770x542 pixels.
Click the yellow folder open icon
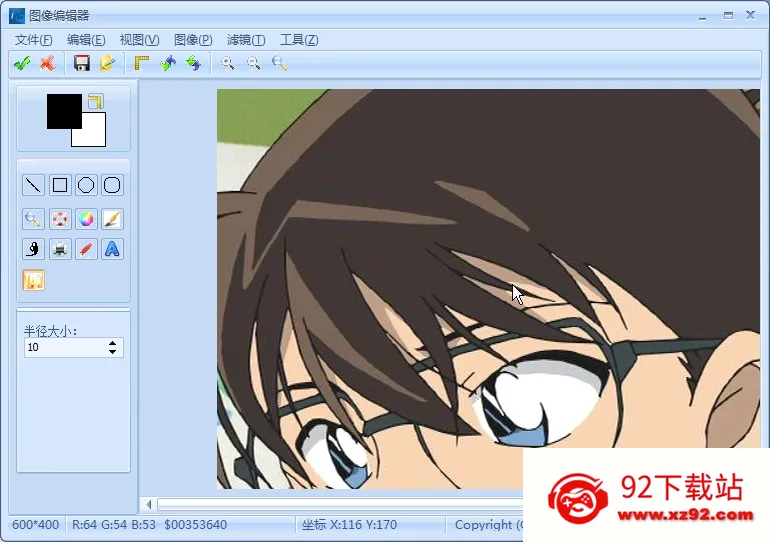coord(107,63)
